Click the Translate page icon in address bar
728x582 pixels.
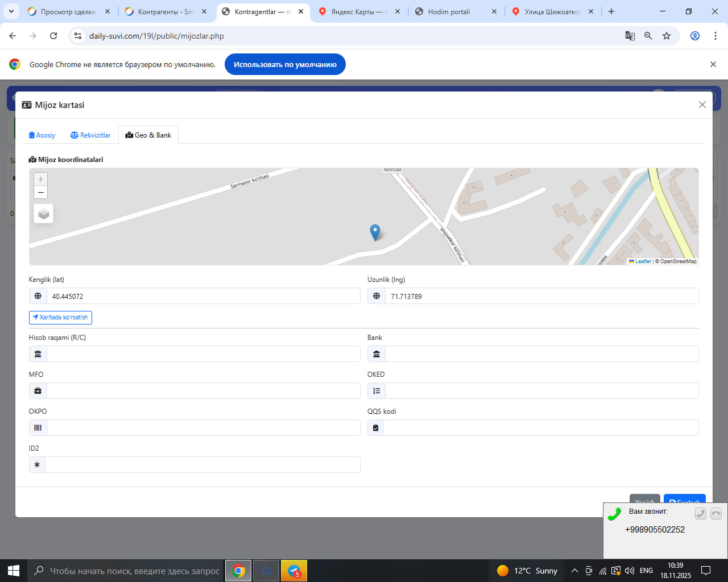(x=630, y=36)
